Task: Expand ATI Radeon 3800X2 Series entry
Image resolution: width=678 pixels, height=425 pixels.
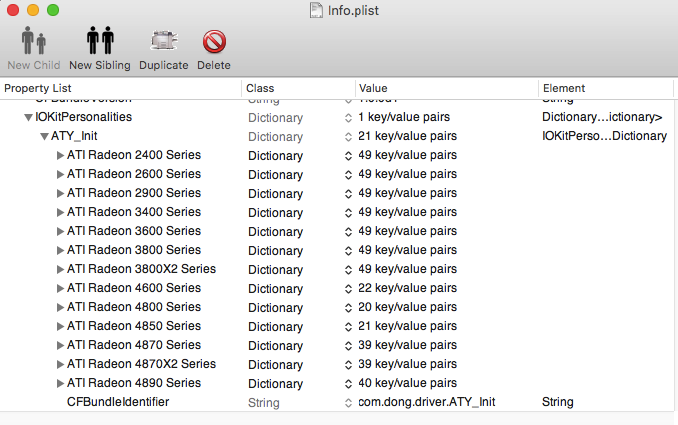Action: tap(61, 269)
